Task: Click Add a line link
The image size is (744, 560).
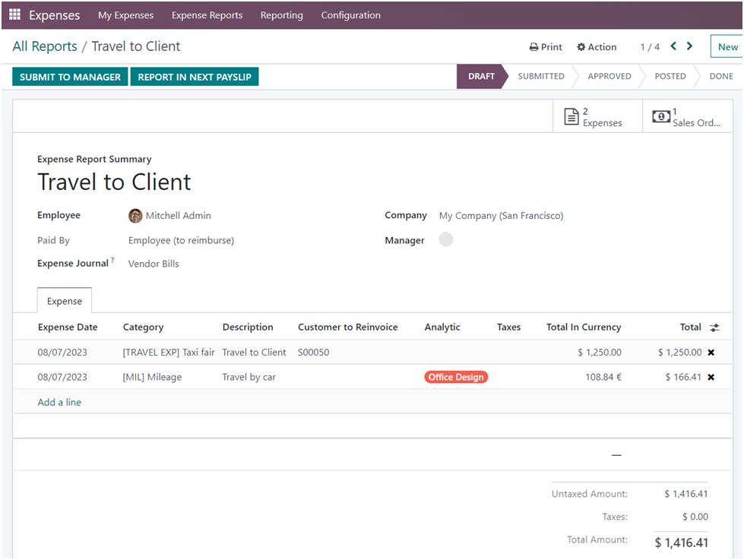Action: coord(59,402)
